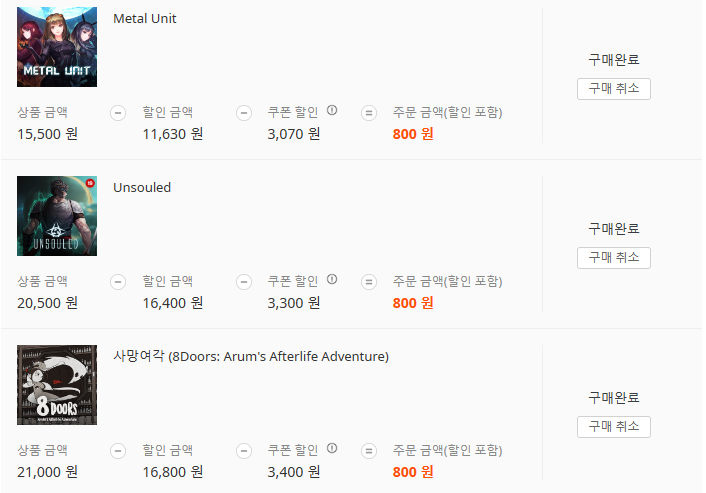Screen dimensions: 706x493
Task: Open the Metal Unit title link
Action: [145, 19]
